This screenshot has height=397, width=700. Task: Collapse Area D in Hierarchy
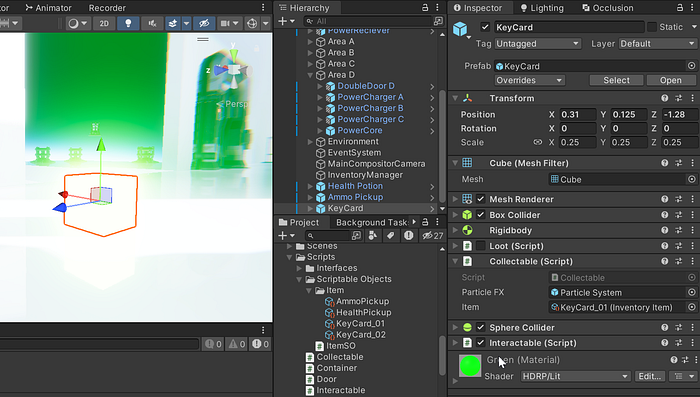(310, 75)
